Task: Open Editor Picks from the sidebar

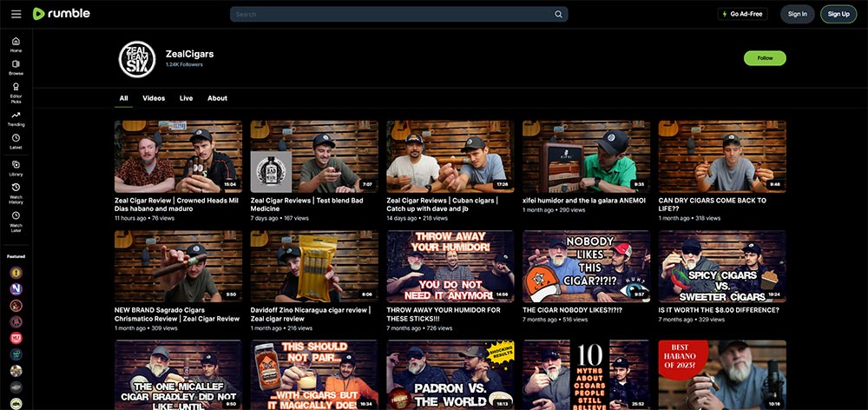Action: coord(16,93)
